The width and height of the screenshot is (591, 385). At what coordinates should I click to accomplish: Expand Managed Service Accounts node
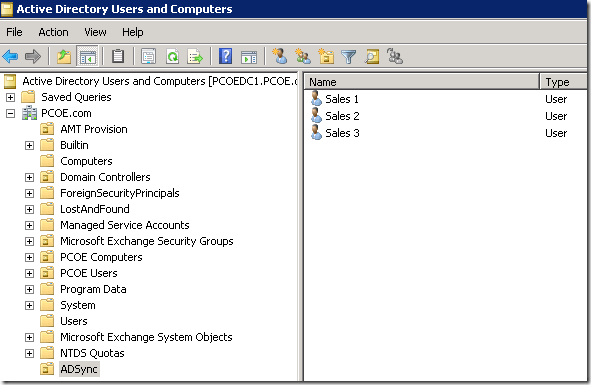coord(29,225)
